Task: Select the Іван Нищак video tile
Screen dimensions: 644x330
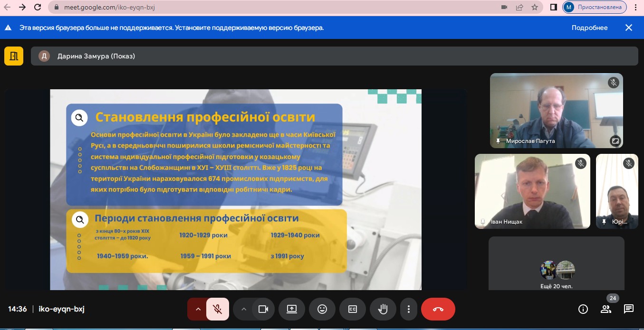Action: [532, 191]
